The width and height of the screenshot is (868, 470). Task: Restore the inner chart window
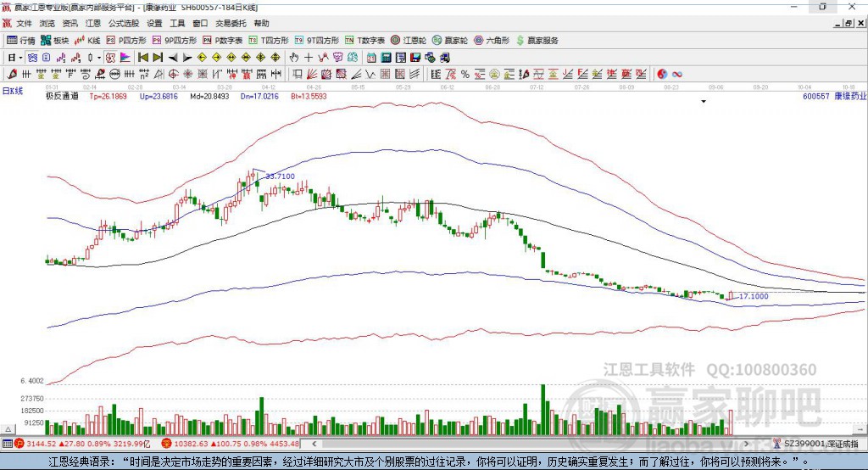(849, 23)
